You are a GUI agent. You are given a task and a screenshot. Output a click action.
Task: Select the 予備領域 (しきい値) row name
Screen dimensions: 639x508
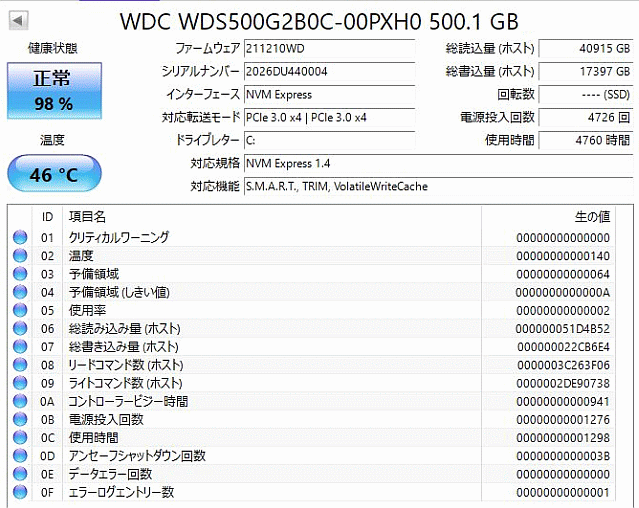pos(119,292)
